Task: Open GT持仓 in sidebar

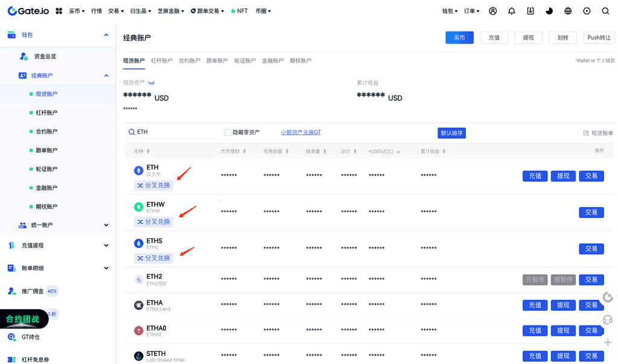Action: [31, 337]
